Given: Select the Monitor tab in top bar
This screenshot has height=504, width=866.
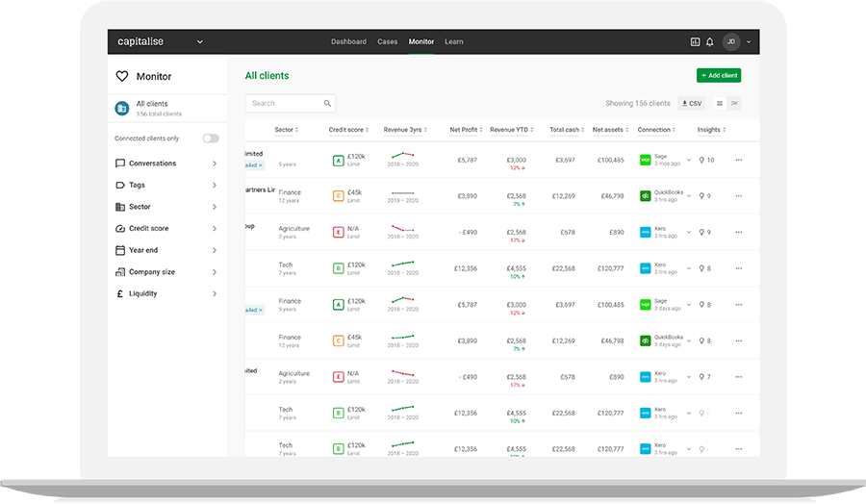Looking at the screenshot, I should point(420,42).
